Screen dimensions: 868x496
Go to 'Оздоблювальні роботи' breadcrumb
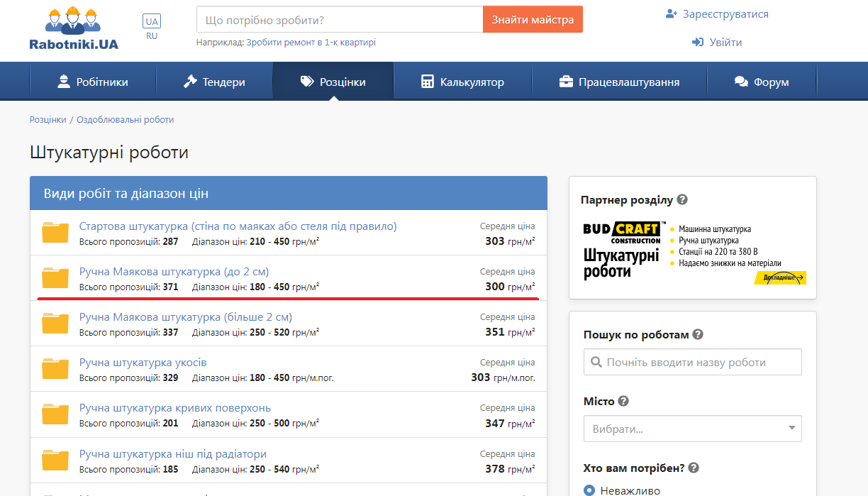[x=126, y=120]
